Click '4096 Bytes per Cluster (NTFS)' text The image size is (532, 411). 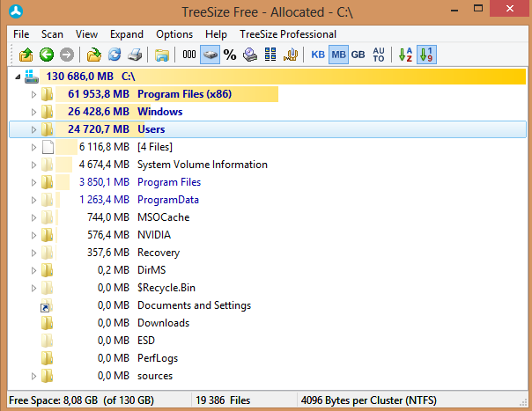(x=369, y=400)
